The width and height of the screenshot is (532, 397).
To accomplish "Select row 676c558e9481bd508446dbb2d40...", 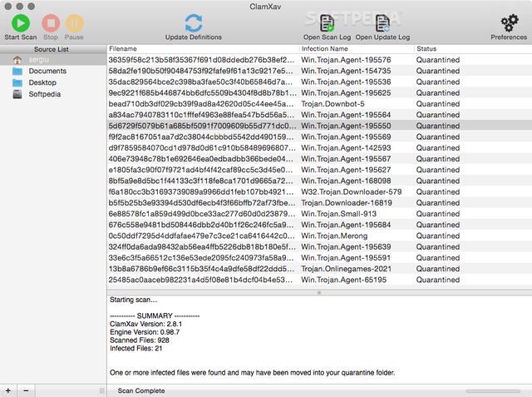I will pyautogui.click(x=319, y=225).
